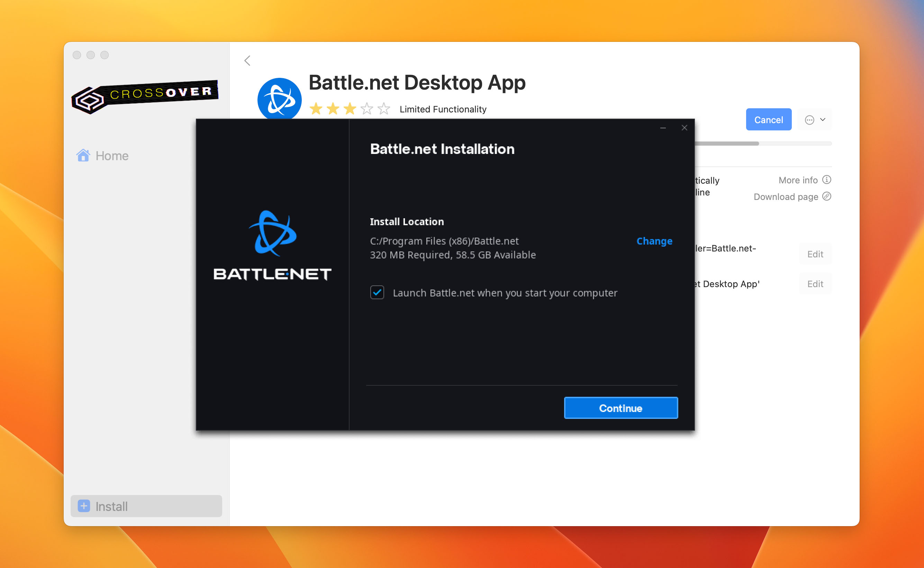Click the star rating display
Image resolution: width=924 pixels, height=568 pixels.
tap(351, 108)
